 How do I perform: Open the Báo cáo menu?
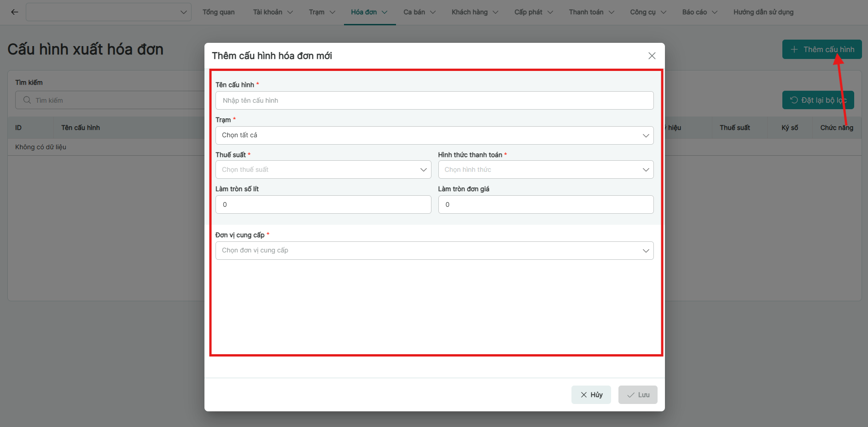pyautogui.click(x=699, y=12)
